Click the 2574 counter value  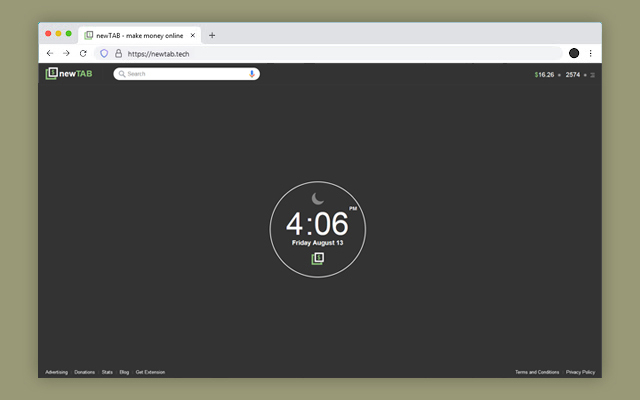(x=573, y=75)
